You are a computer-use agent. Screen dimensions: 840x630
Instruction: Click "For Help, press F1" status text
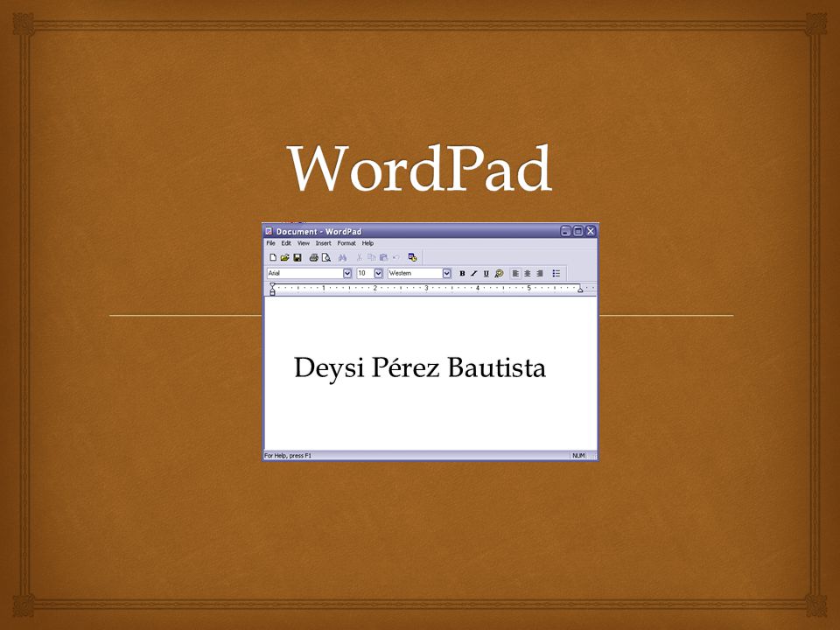point(288,456)
